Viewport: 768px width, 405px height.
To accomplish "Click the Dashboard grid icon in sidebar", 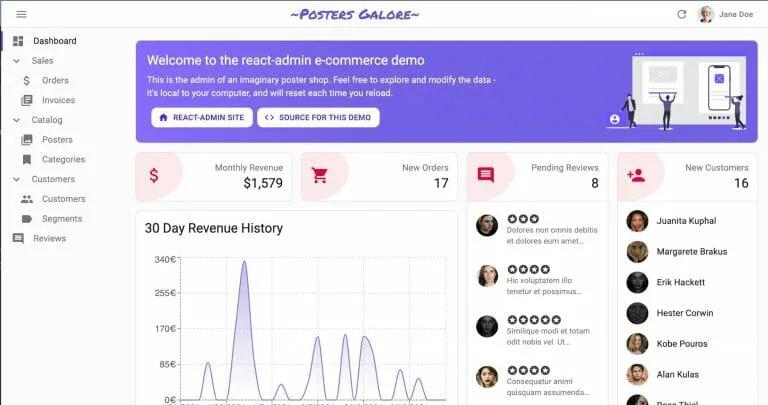I will tap(18, 41).
